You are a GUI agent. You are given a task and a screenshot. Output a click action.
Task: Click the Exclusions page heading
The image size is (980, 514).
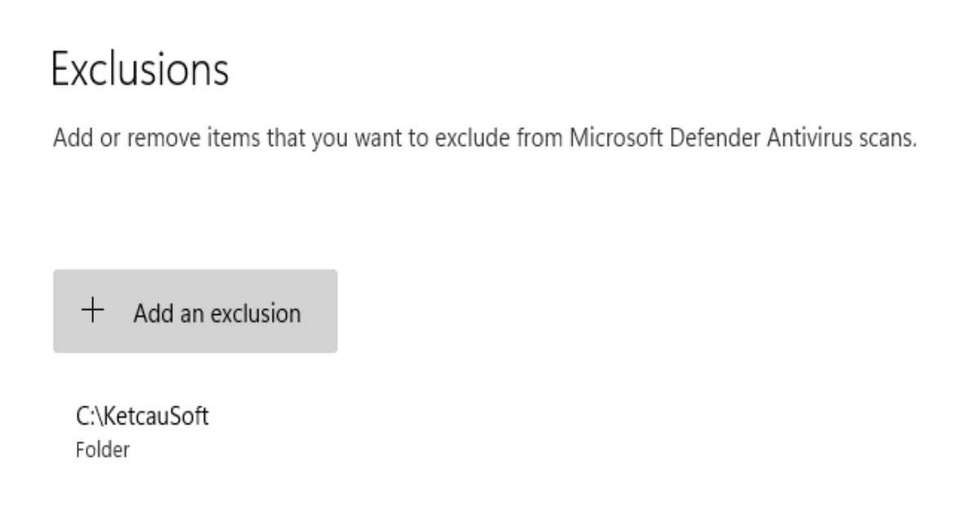pyautogui.click(x=140, y=71)
